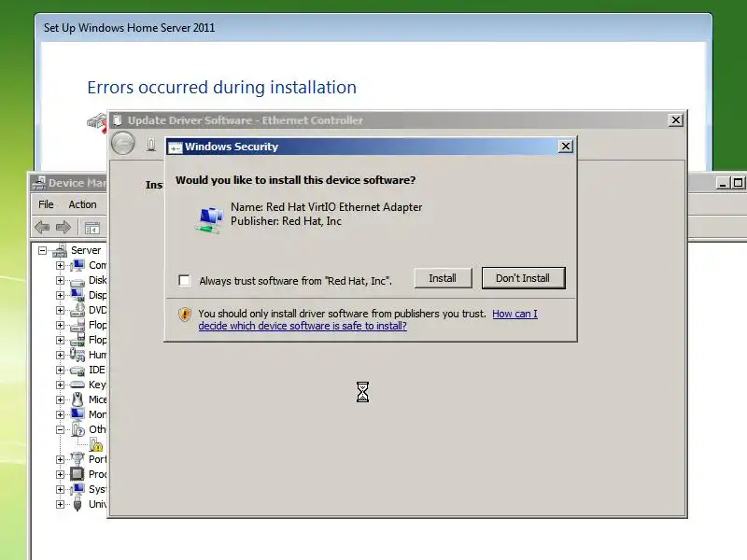Expand the Keyboards node

[x=60, y=385]
